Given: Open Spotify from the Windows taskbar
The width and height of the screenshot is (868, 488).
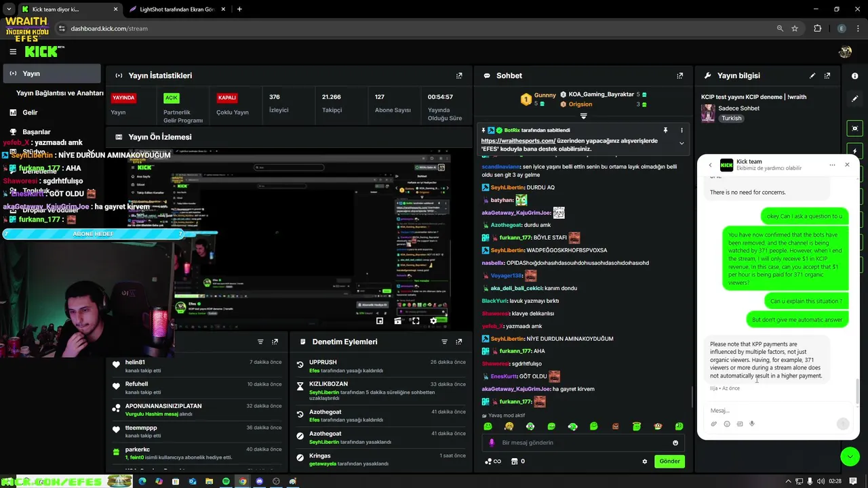Looking at the screenshot, I should pyautogui.click(x=226, y=481).
